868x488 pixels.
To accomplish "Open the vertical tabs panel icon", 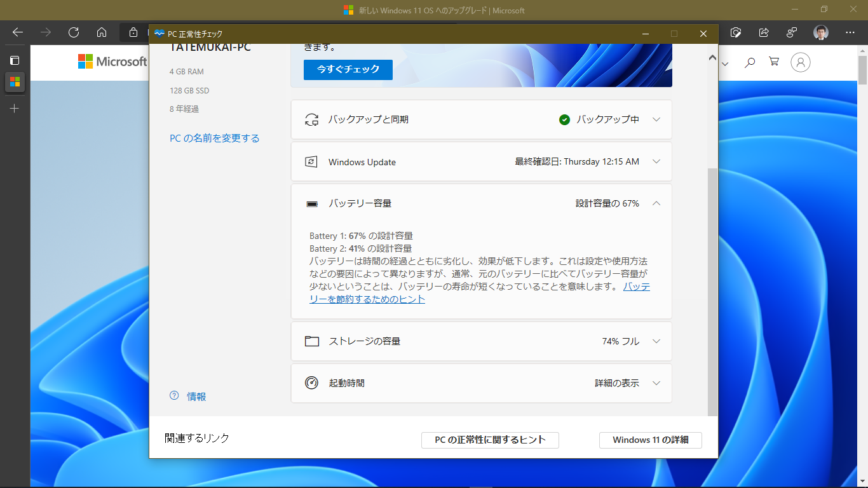I will [x=15, y=60].
